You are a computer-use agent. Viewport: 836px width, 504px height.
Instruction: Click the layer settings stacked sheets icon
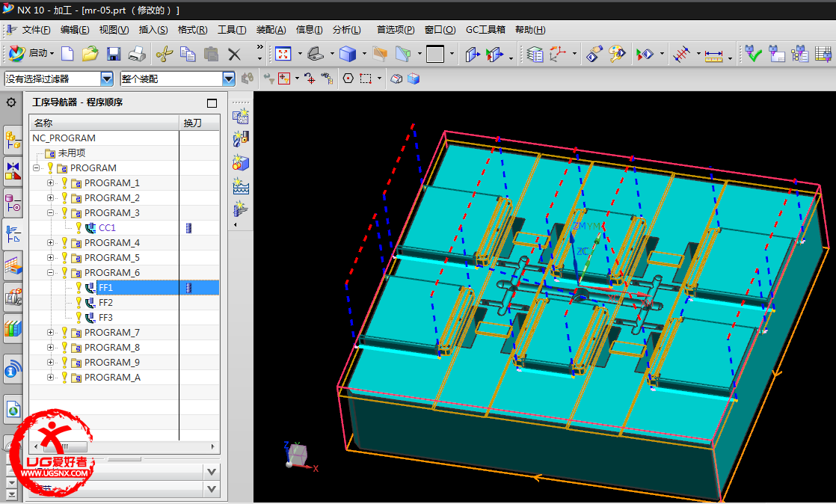pyautogui.click(x=534, y=53)
